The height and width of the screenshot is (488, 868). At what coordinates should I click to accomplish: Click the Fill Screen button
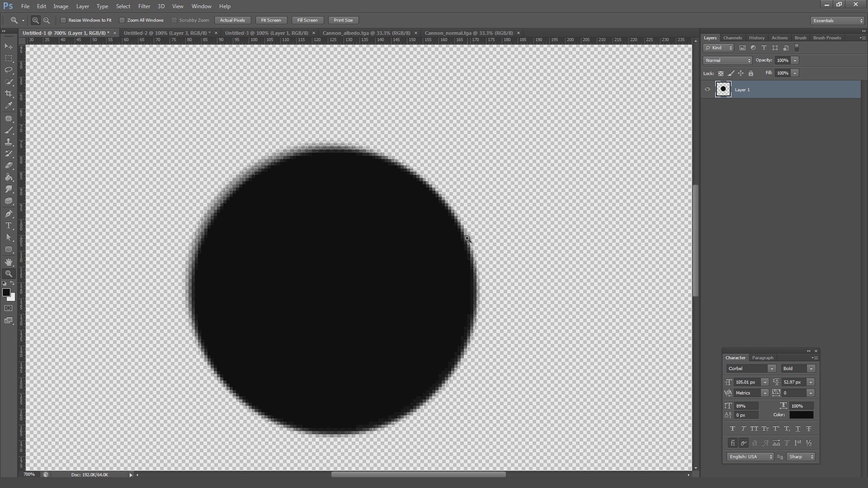(x=307, y=20)
